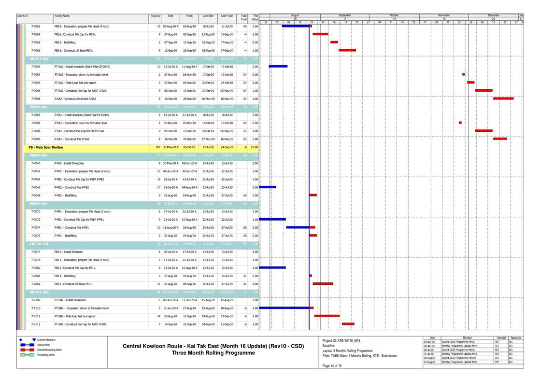Click the October month on the timescale

coord(395,15)
